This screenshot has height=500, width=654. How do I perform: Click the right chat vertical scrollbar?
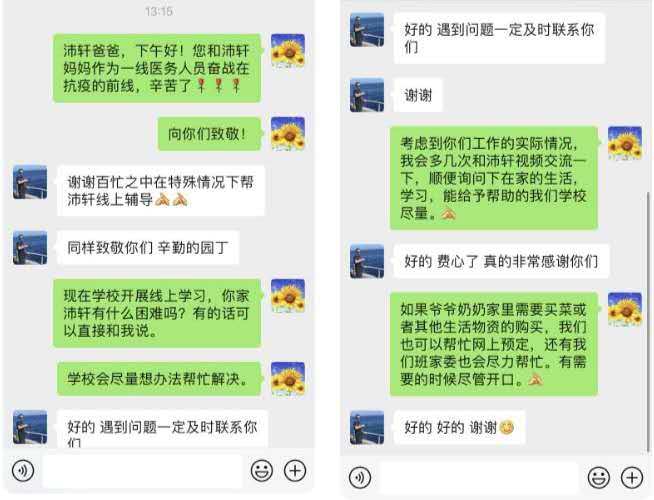(649, 321)
